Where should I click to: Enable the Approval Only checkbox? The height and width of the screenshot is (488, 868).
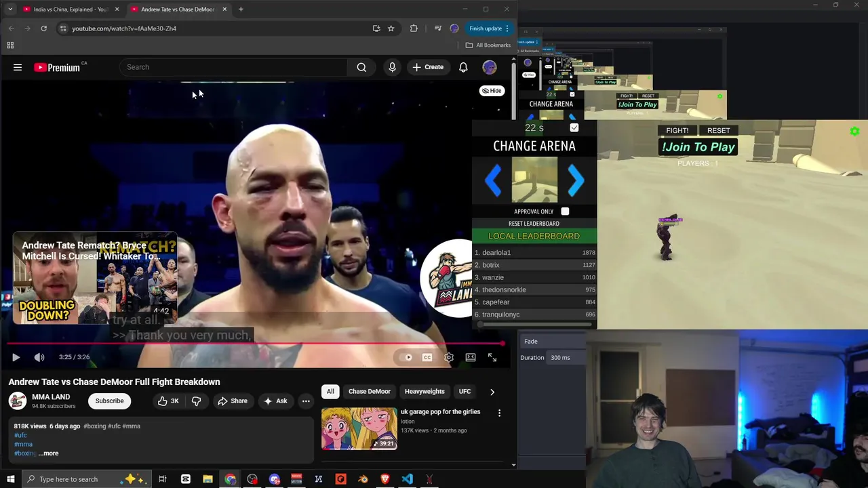[565, 211]
